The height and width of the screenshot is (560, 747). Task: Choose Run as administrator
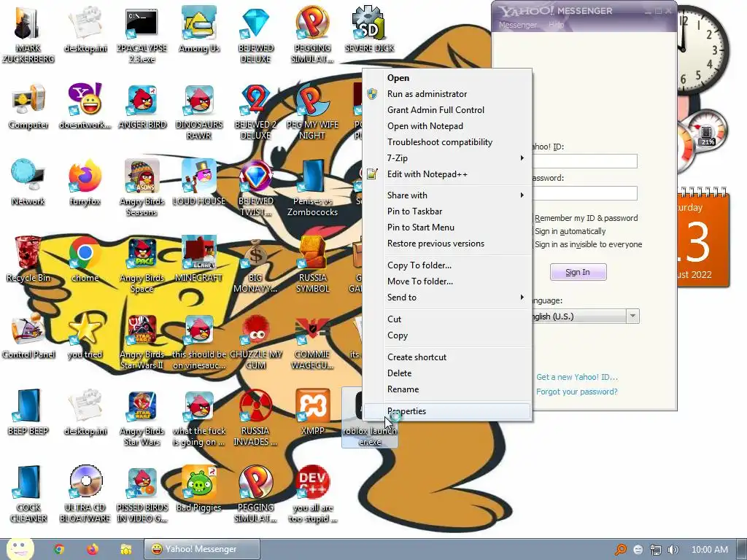(447, 94)
